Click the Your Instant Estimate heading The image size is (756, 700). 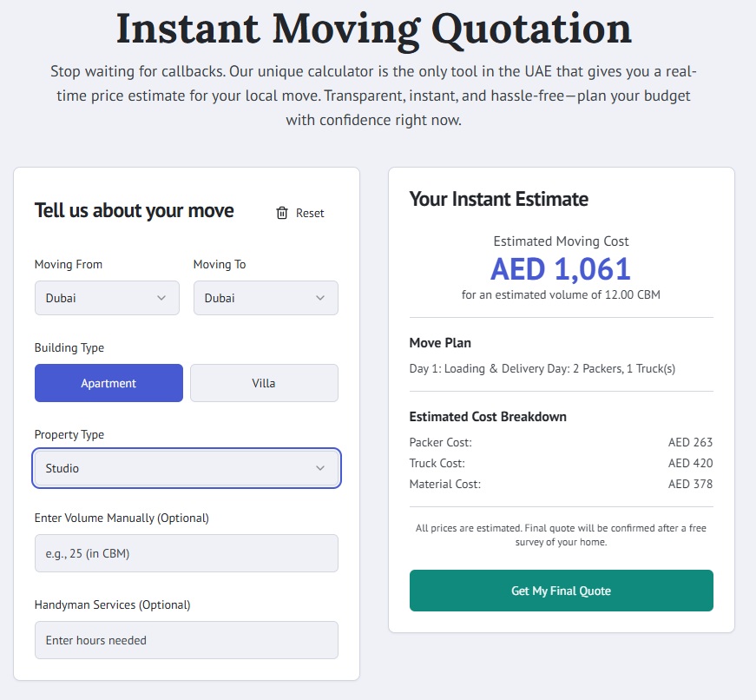498,199
